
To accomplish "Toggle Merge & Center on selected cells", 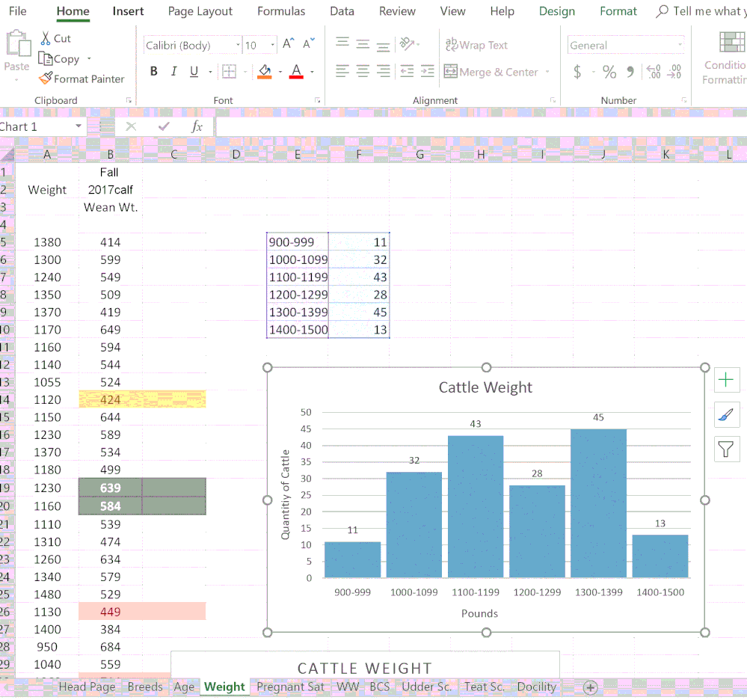I will point(490,72).
